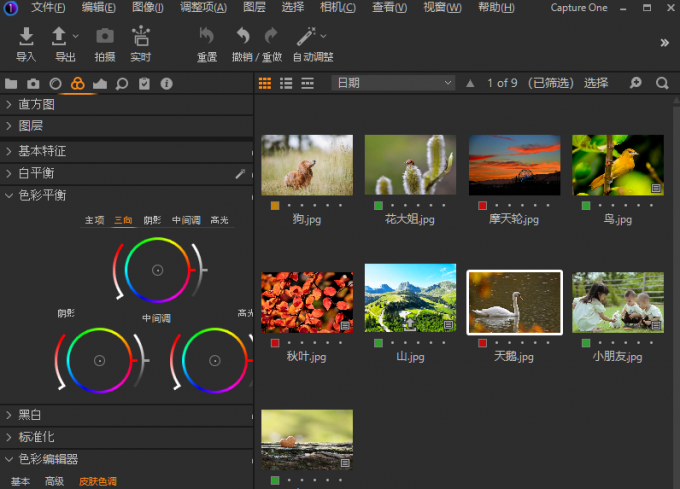This screenshot has height=489, width=680.
Task: Switch browser to filmstrip view
Action: [307, 83]
